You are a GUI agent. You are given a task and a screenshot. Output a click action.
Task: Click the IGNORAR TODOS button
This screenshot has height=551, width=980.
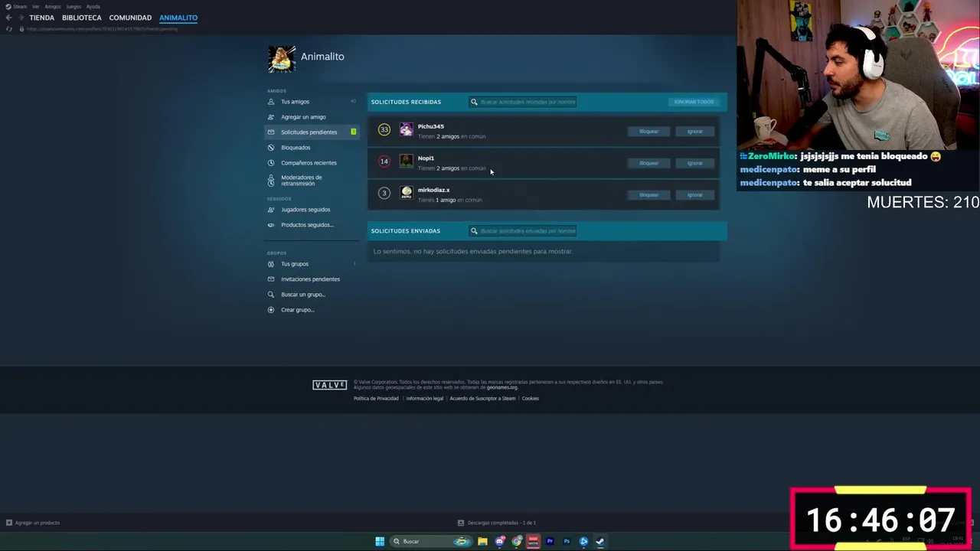(x=694, y=102)
